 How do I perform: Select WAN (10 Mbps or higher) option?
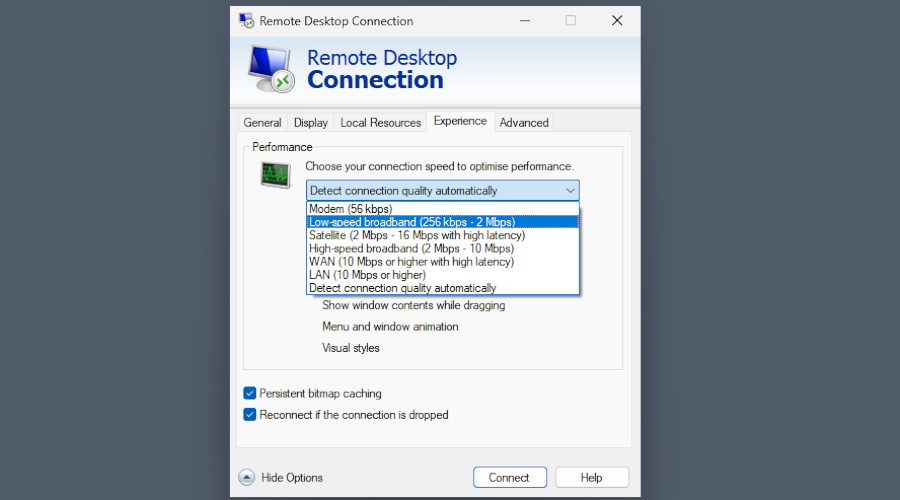coord(443,262)
